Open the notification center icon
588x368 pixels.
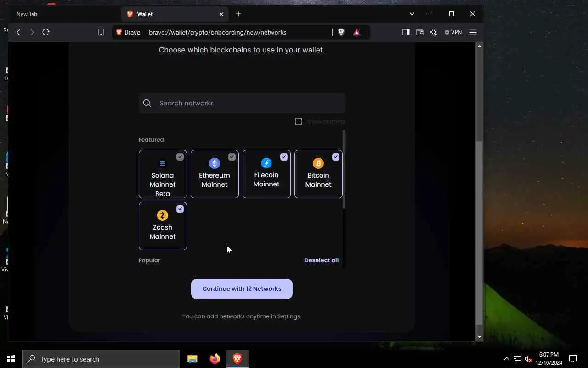573,359
